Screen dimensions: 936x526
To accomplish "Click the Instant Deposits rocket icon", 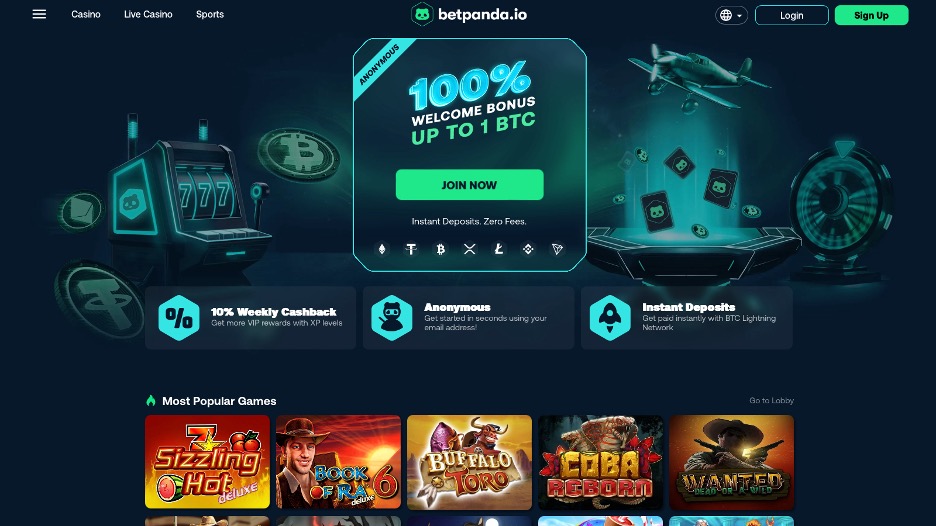I will [x=610, y=318].
